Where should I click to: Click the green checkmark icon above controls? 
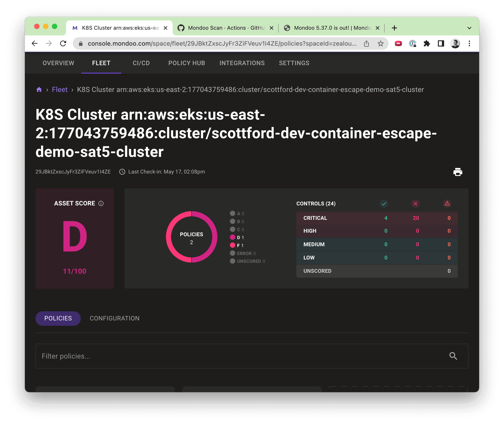tap(384, 204)
